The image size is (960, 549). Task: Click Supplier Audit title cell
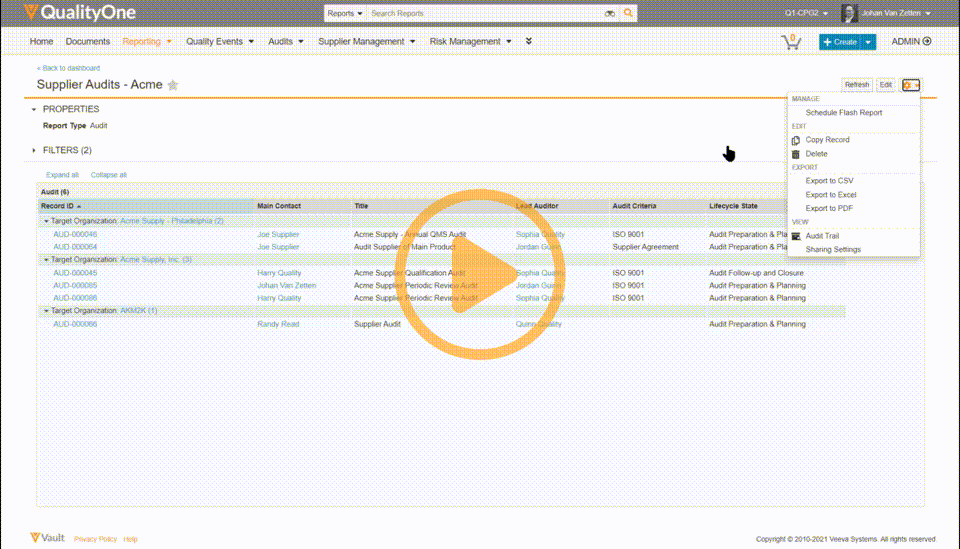pos(377,324)
